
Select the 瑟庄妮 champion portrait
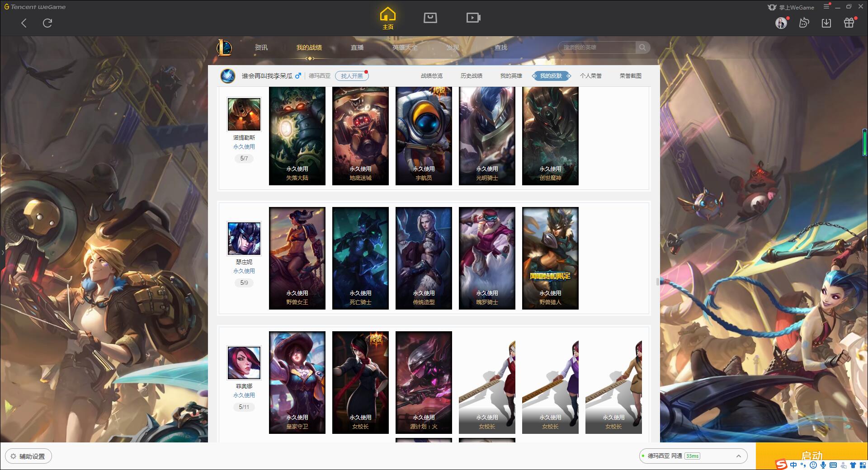coord(244,238)
